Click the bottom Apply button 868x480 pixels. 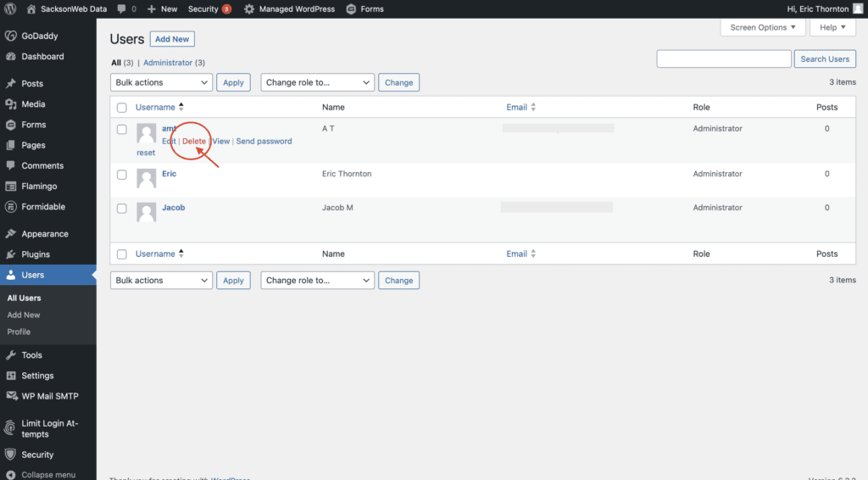pyautogui.click(x=233, y=280)
